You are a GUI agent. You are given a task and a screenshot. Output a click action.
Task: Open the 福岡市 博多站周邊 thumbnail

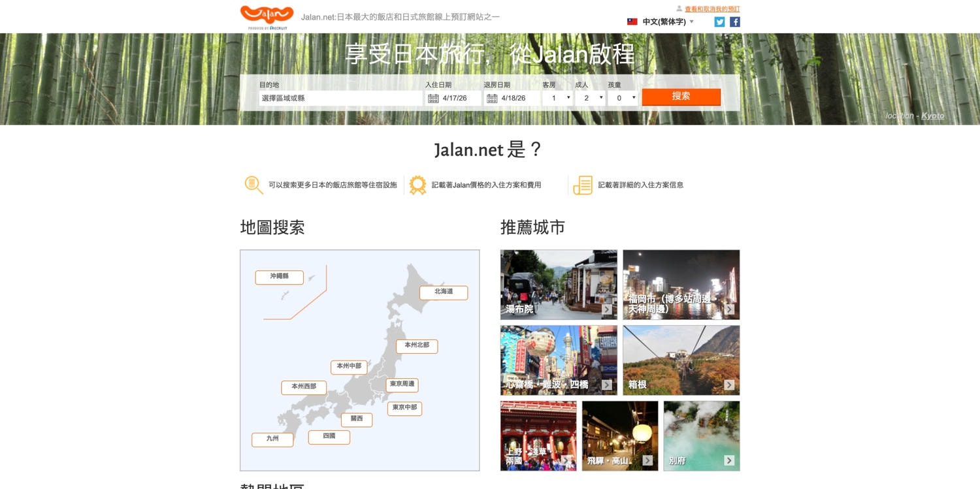(x=681, y=285)
